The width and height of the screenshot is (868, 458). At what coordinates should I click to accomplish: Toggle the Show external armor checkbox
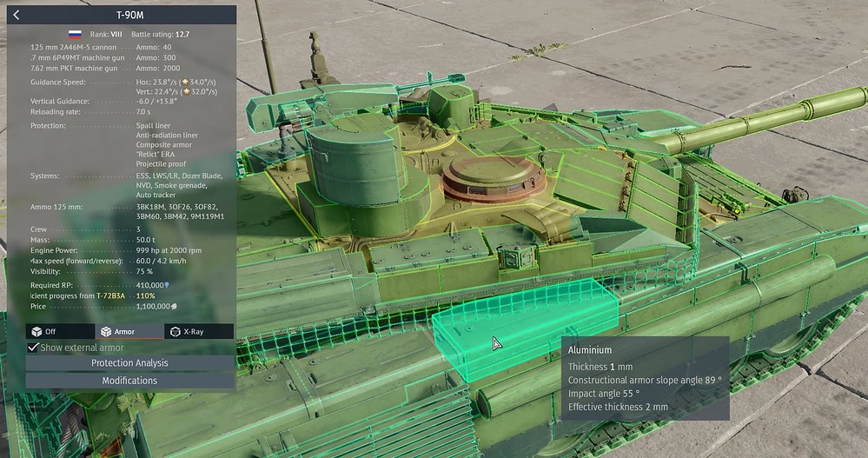[33, 348]
